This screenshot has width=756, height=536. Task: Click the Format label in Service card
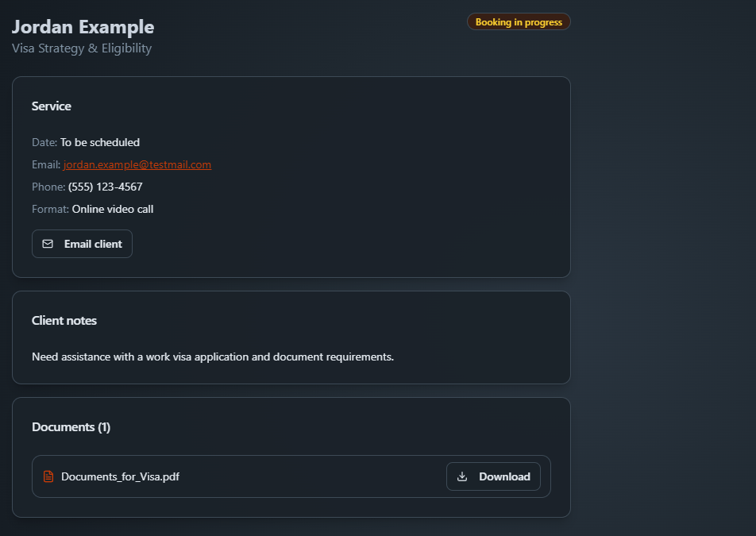coord(51,209)
